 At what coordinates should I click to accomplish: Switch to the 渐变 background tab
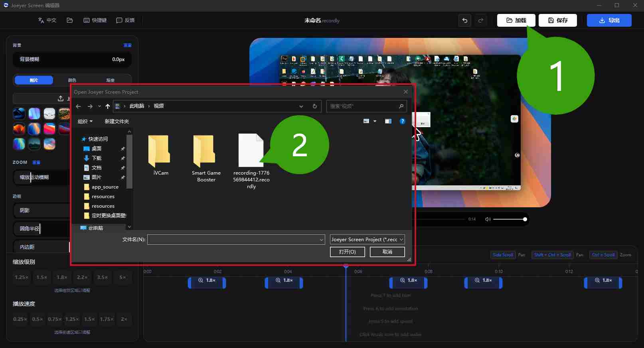pyautogui.click(x=111, y=80)
